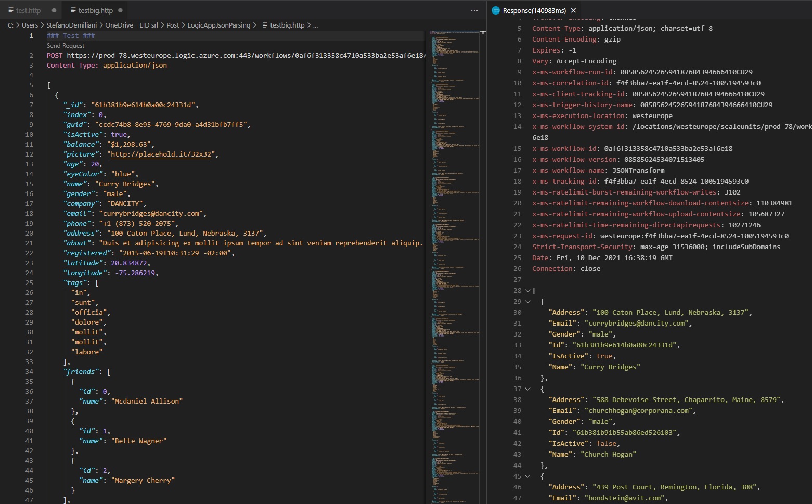This screenshot has width=812, height=504.
Task: Close the Response preview tab
Action: pos(573,10)
